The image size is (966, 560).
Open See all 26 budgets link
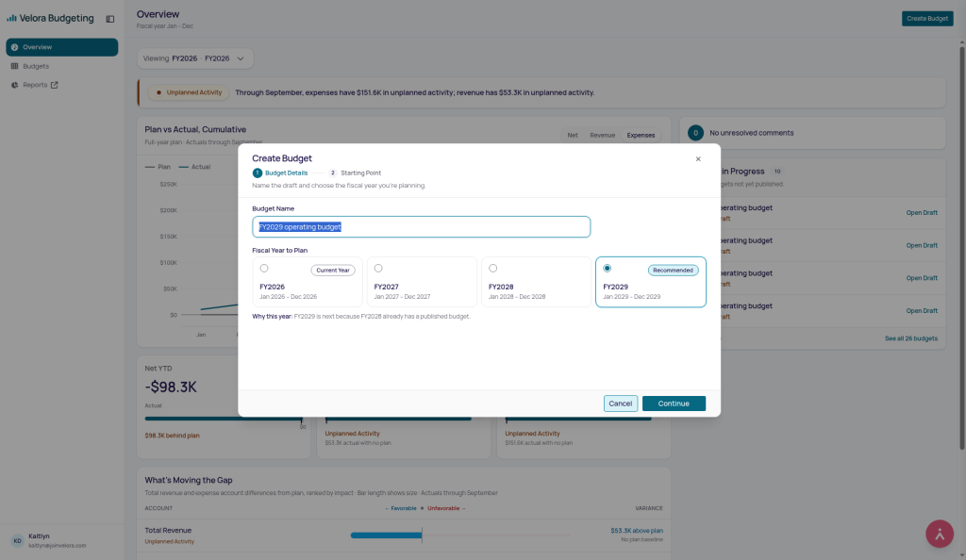(x=911, y=338)
